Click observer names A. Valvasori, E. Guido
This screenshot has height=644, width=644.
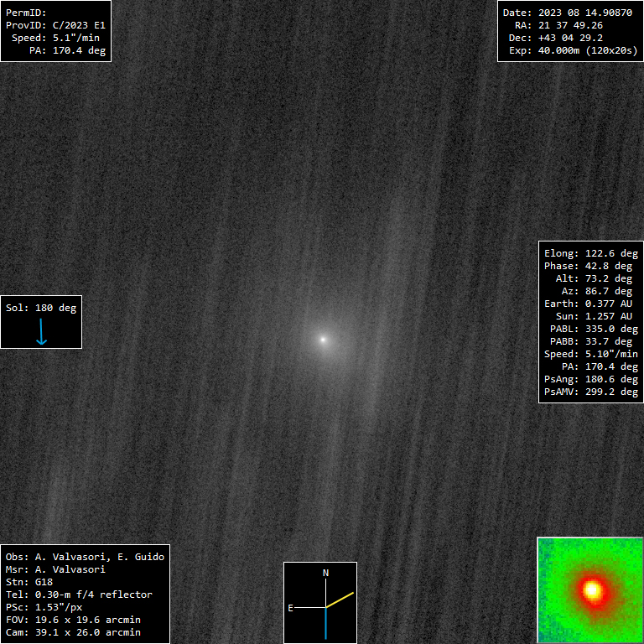click(85, 557)
